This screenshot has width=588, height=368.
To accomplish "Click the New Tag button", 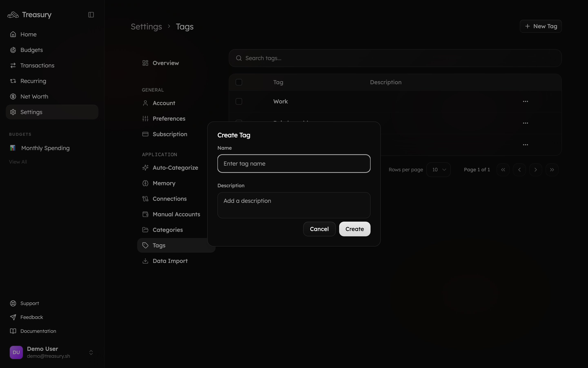I will [541, 26].
